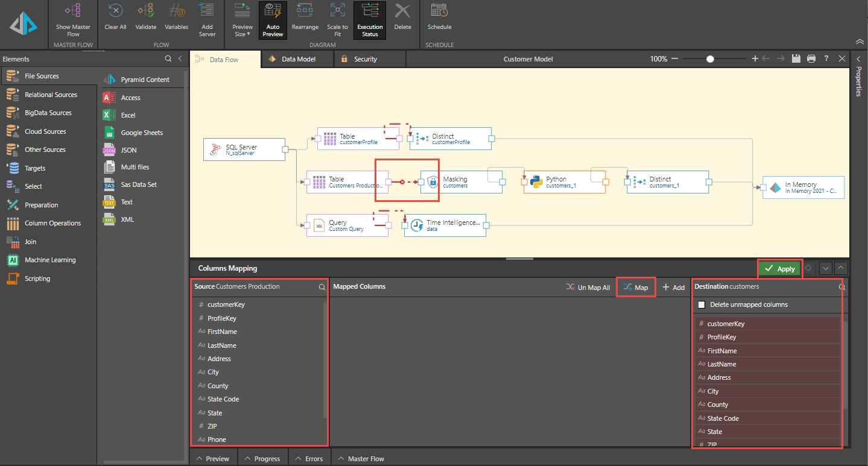Select the In Memory target node
This screenshot has height=466, width=868.
pos(803,187)
